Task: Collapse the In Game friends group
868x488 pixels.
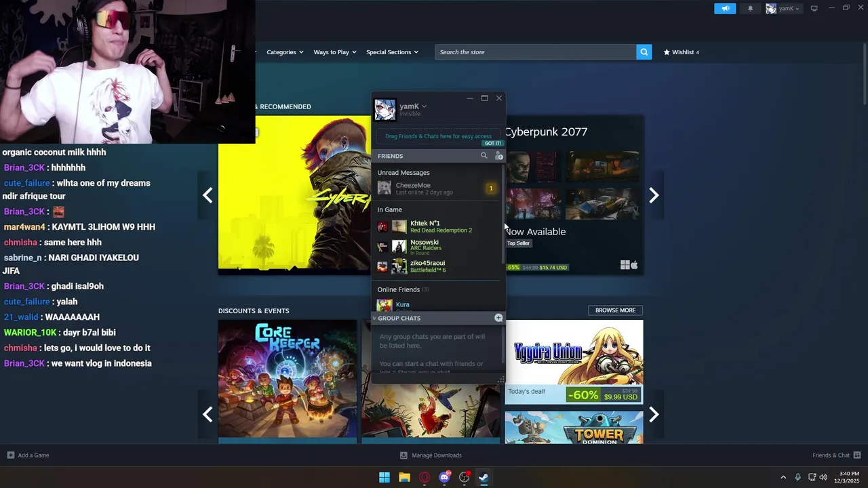Action: coord(390,209)
